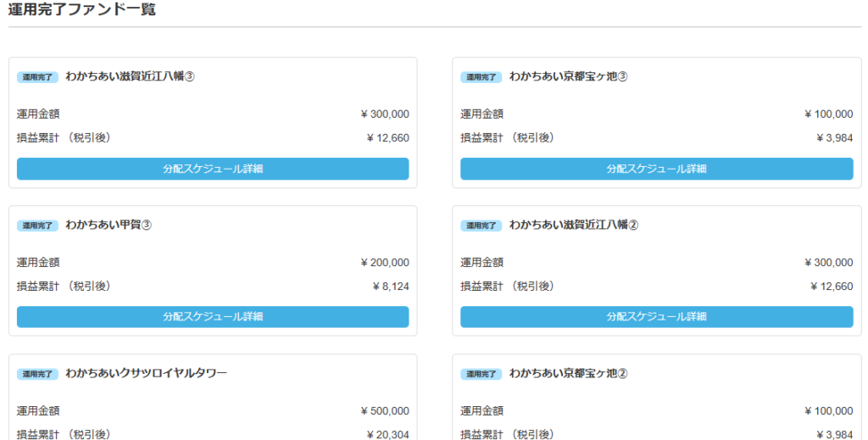This screenshot has height=440, width=868.
Task: Click 運用完了 badge on わかちあい滋賀近江八幡③
Action: click(37, 77)
